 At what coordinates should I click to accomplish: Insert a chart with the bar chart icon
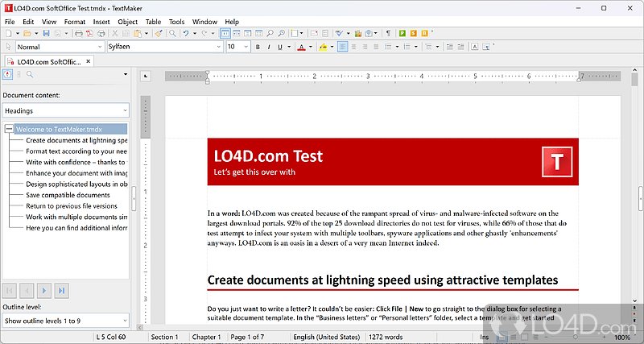tap(357, 33)
